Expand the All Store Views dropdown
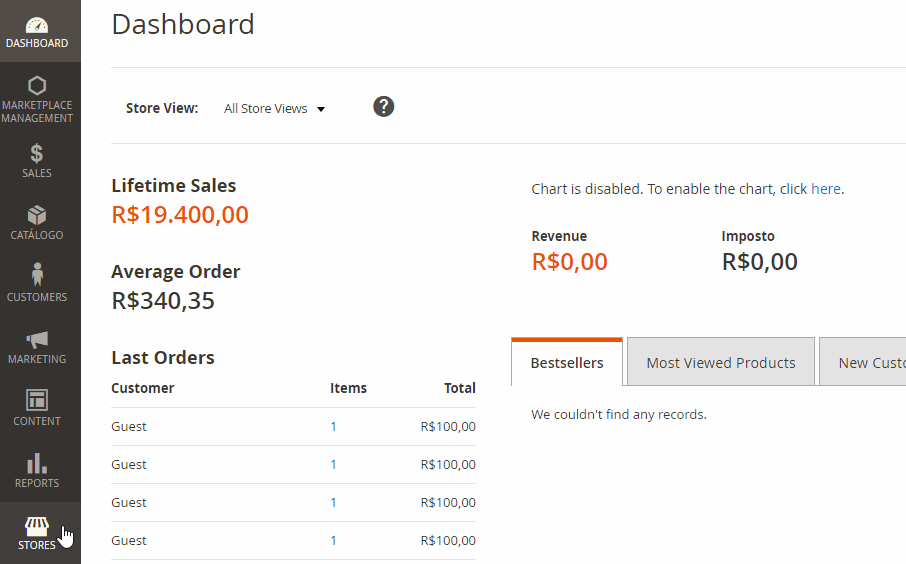Screen dimensions: 906x564 click(274, 109)
